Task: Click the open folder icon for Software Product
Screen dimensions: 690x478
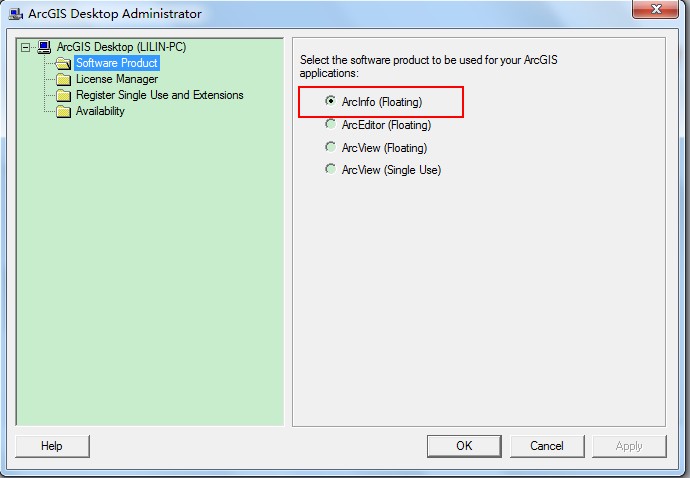Action: point(63,63)
